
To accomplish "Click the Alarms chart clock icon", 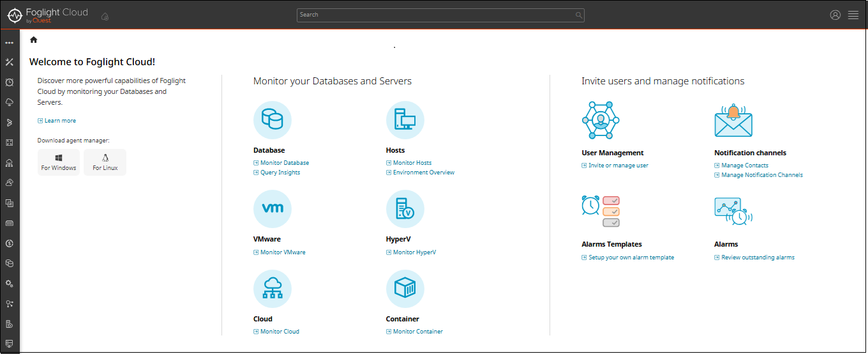I will (733, 212).
